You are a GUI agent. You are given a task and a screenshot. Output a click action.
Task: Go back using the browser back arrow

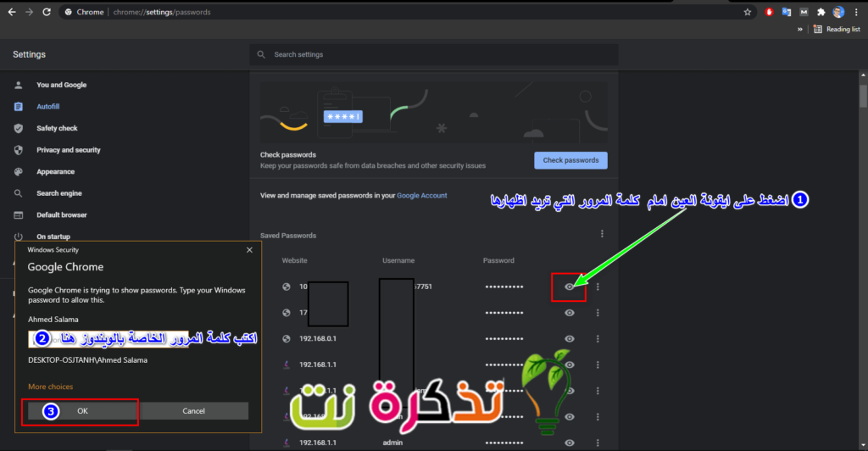click(x=11, y=12)
